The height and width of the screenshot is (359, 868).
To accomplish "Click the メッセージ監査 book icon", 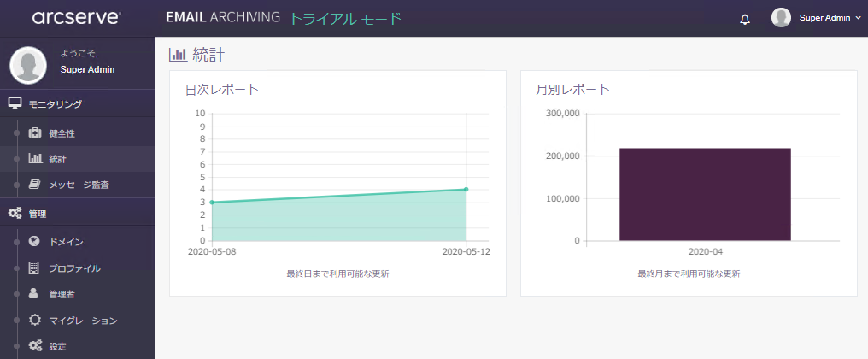I will pos(35,184).
